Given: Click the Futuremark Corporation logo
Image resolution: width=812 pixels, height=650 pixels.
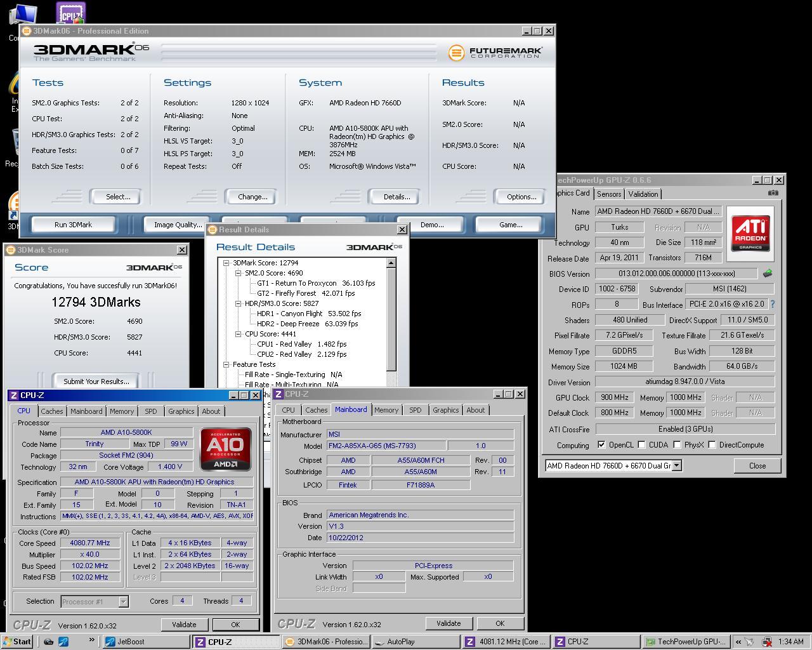Looking at the screenshot, I should [x=495, y=53].
